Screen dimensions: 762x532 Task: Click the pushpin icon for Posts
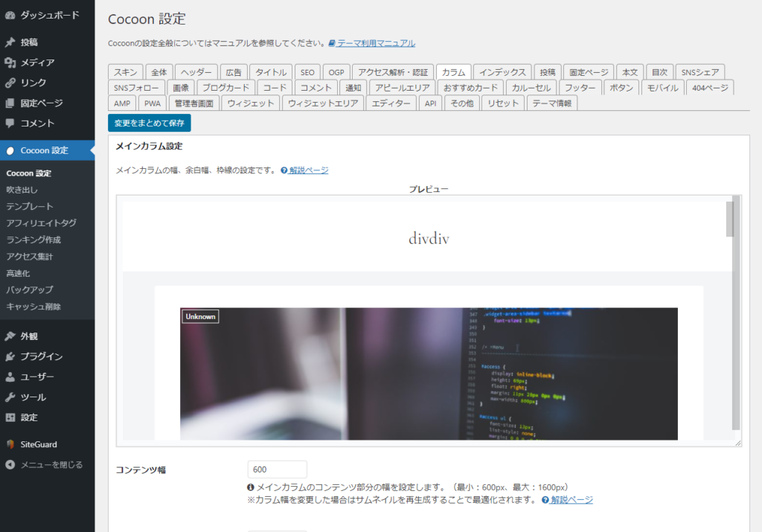(x=10, y=42)
